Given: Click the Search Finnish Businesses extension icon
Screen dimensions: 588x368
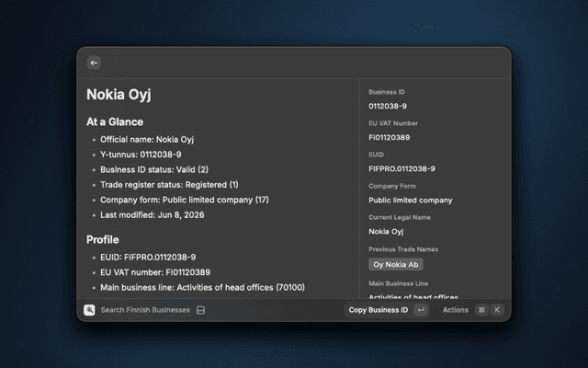Looking at the screenshot, I should coord(89,310).
